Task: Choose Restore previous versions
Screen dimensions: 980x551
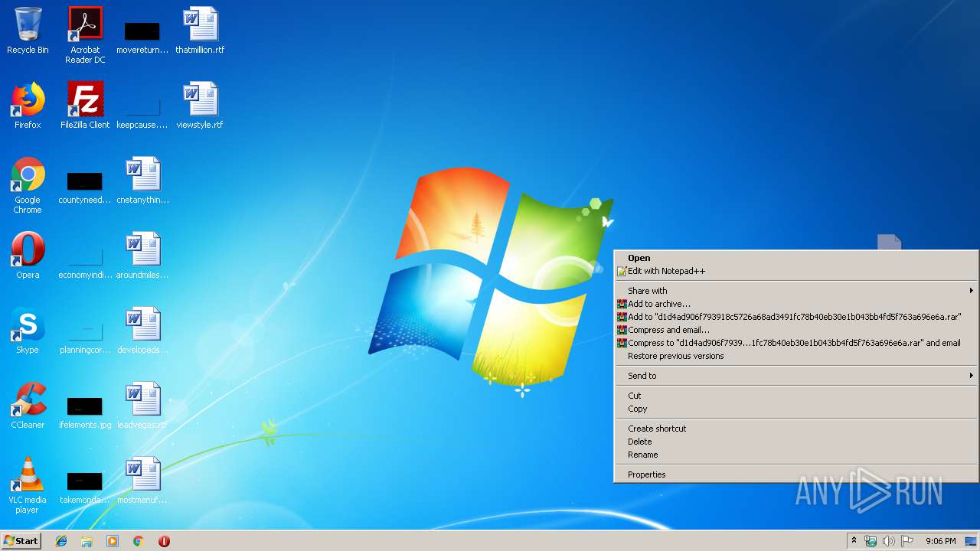Action: click(796, 356)
